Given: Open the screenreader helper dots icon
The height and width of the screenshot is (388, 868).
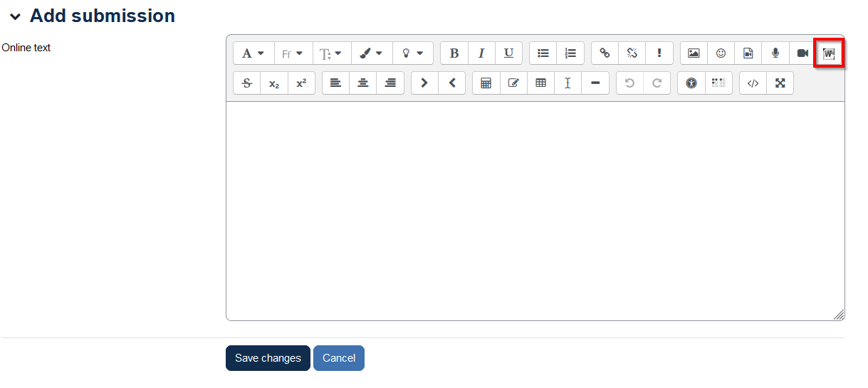Looking at the screenshot, I should (x=718, y=83).
